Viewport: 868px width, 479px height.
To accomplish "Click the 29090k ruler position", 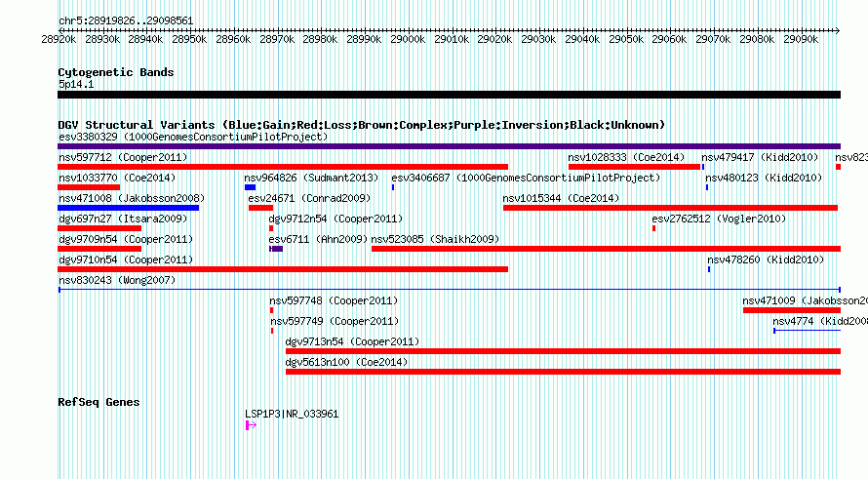I will coord(801,39).
